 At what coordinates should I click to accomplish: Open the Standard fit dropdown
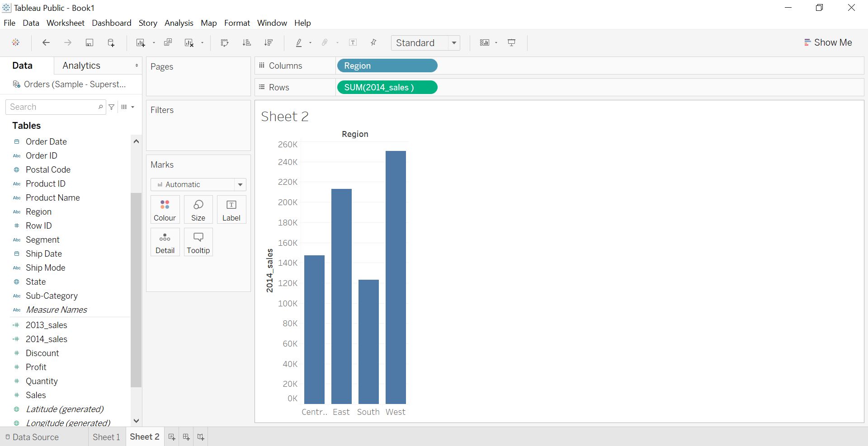coord(454,42)
